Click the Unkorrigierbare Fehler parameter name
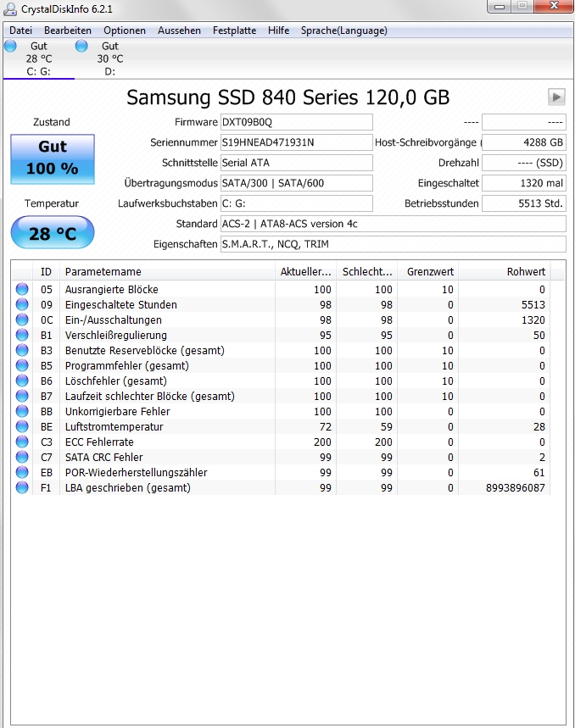575x728 pixels. click(x=118, y=411)
